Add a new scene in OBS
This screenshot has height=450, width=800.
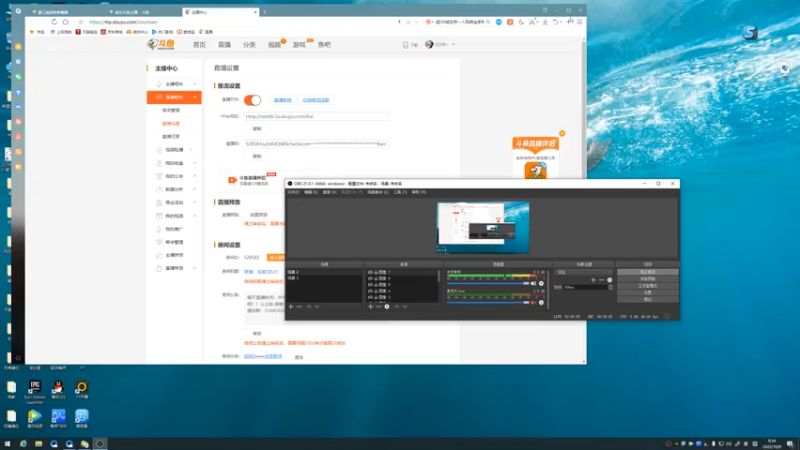[x=291, y=307]
